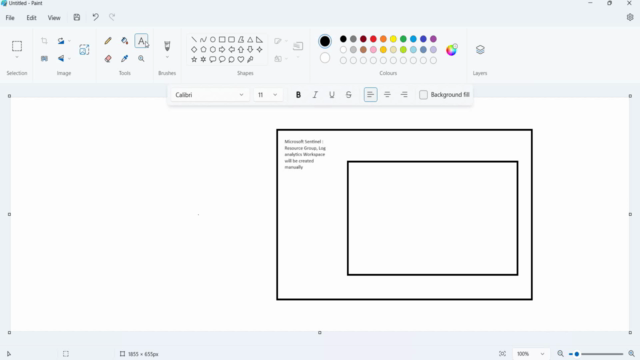Expand the Brushes options arrow
The width and height of the screenshot is (640, 360).
tap(167, 58)
